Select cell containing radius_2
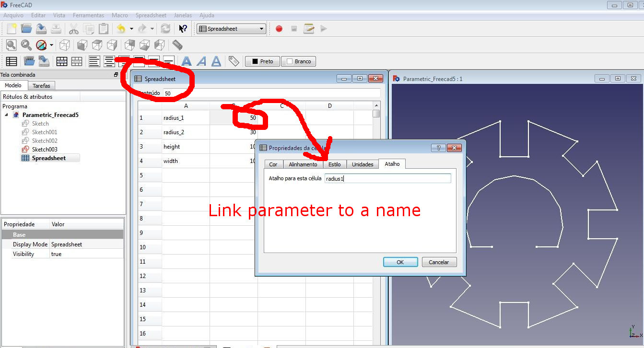This screenshot has height=348, width=644. [x=186, y=132]
